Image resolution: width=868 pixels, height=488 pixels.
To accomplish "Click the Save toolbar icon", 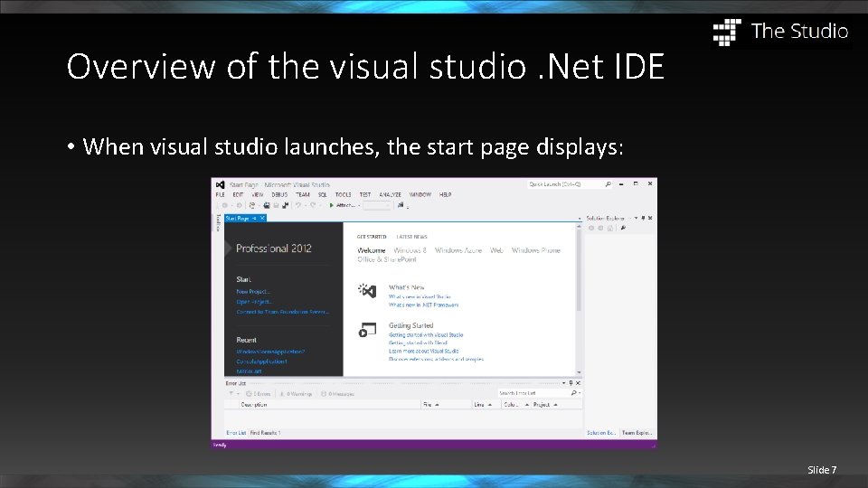I will click(277, 205).
